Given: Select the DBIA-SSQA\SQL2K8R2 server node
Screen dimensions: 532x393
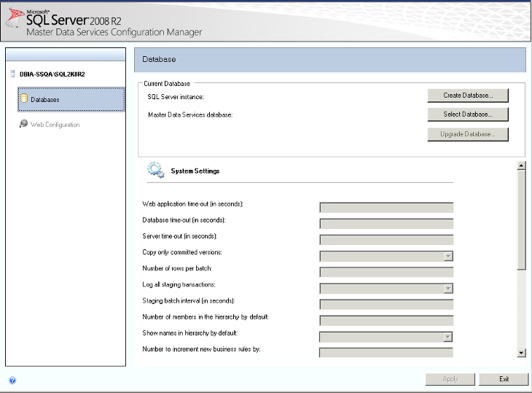Looking at the screenshot, I should [52, 74].
